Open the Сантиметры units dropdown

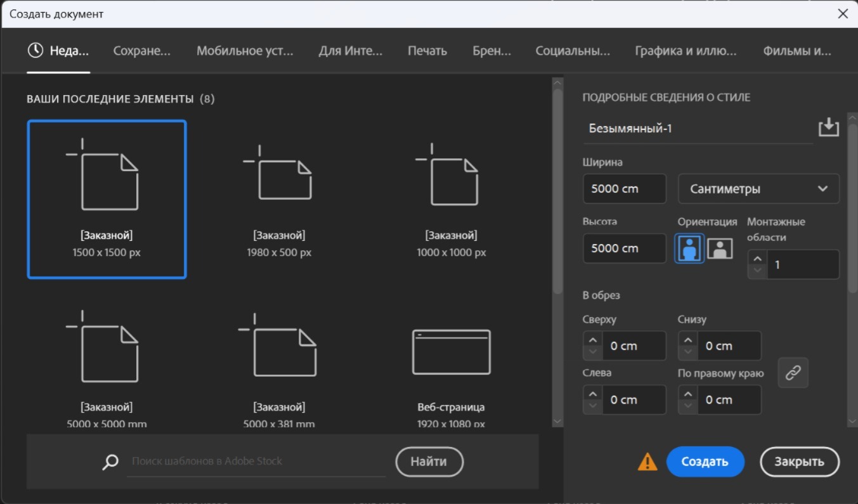click(758, 189)
